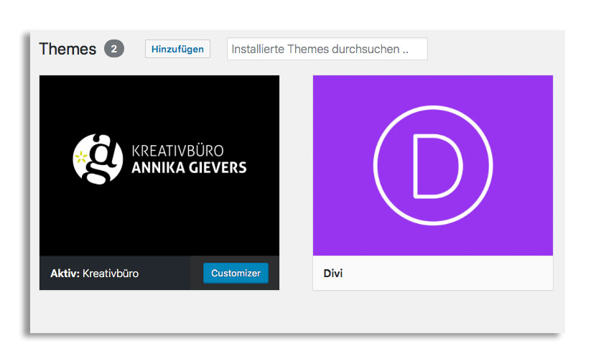The height and width of the screenshot is (364, 596).
Task: Select the purple Divi theme thumbnail
Action: click(433, 166)
